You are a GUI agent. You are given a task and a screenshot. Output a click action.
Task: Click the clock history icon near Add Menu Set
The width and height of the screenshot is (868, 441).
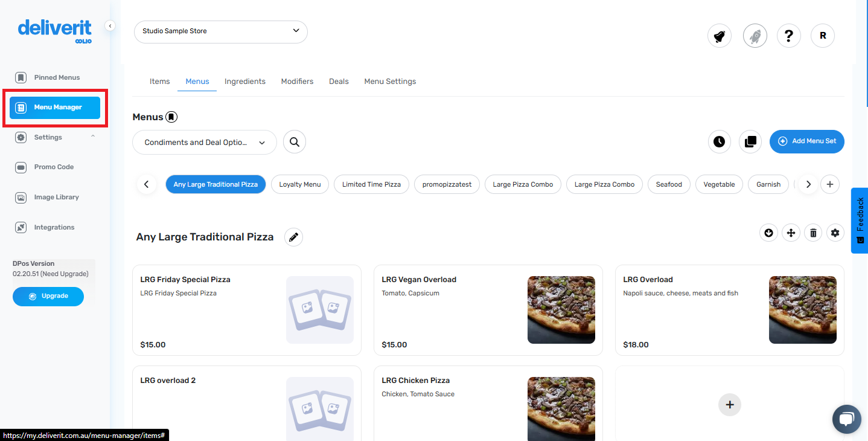719,141
